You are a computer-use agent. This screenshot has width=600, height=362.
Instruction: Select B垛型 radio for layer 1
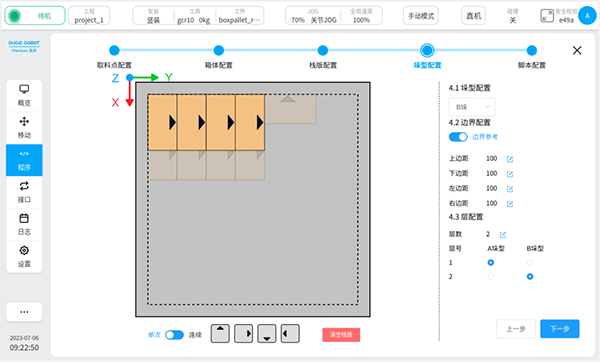point(530,263)
